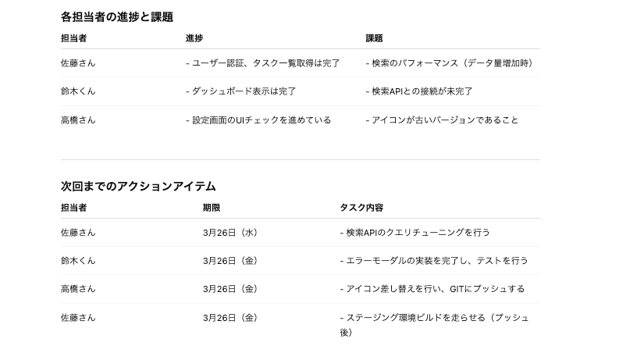644x353 pixels.
Task: Click the ステージング環境ビルドを走らせる task cell
Action: point(434,325)
